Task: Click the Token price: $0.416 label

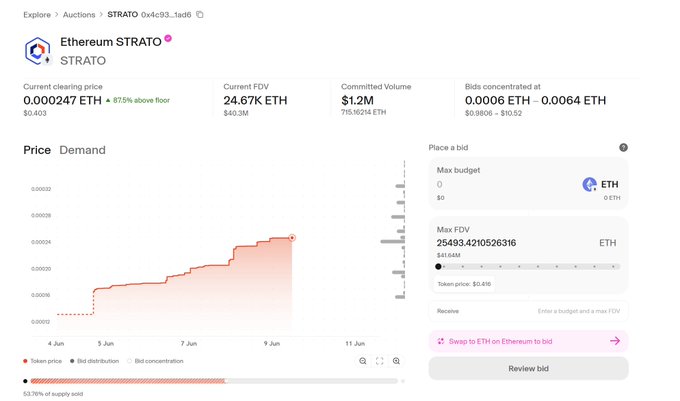Action: click(464, 284)
